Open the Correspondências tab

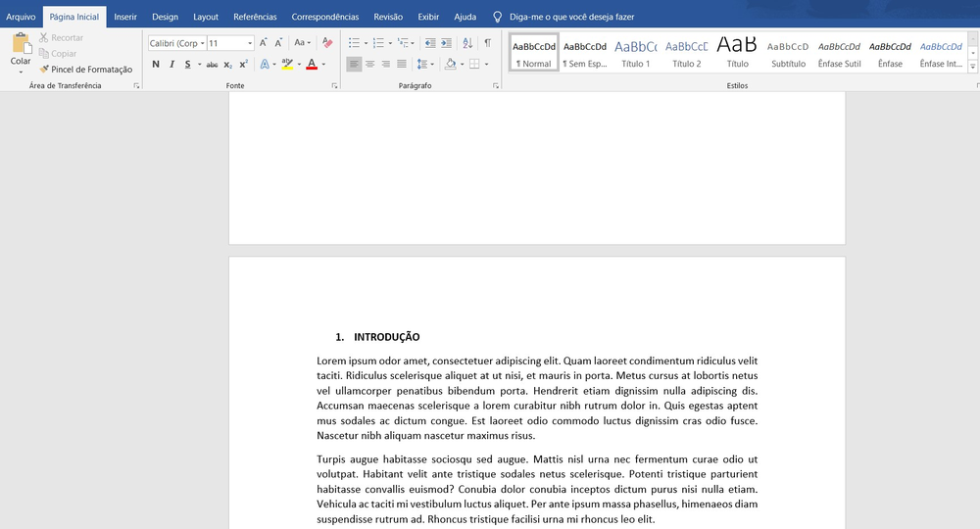pyautogui.click(x=325, y=17)
